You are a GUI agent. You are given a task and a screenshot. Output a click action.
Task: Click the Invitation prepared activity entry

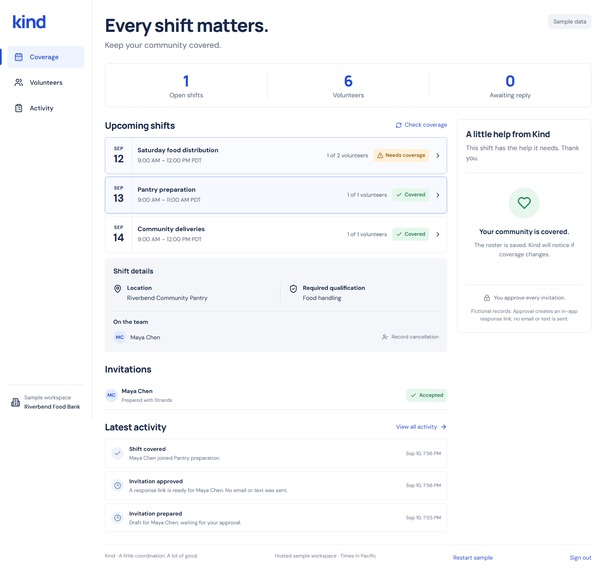coord(276,518)
